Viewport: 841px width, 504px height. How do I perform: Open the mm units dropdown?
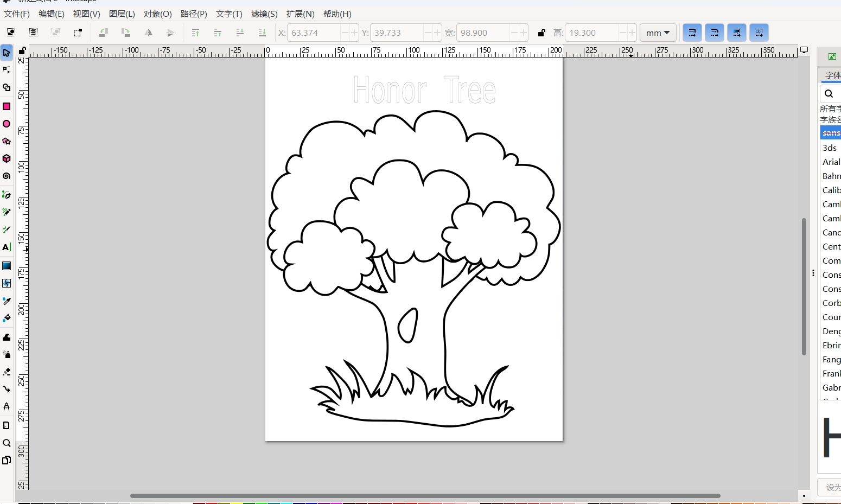coord(658,33)
